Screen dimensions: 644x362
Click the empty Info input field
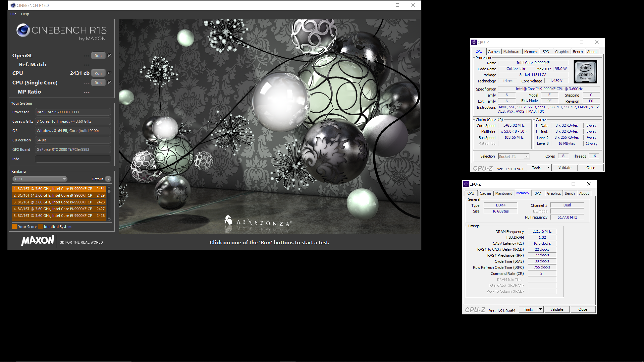coord(73,159)
